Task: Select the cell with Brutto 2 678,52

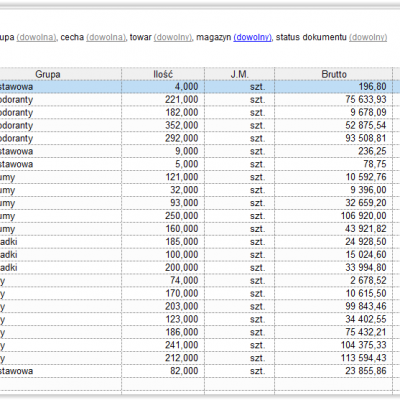Action: click(334, 281)
